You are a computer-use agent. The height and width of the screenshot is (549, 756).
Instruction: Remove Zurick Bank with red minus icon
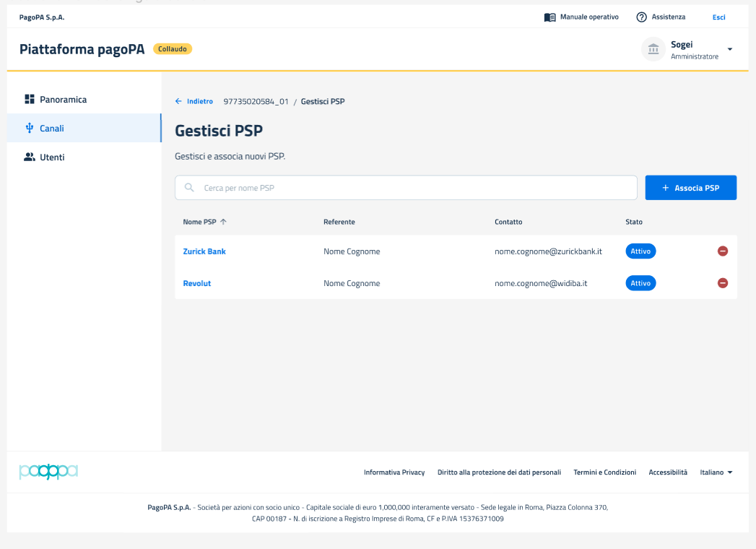(x=723, y=251)
